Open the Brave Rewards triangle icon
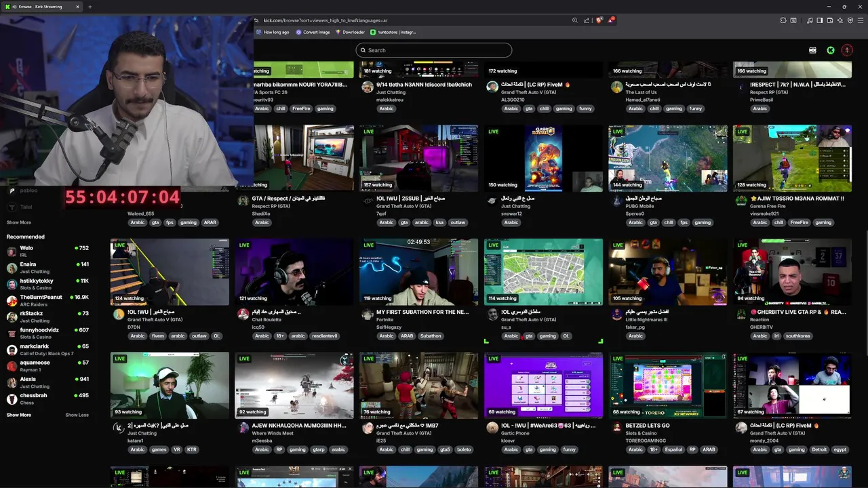 [611, 20]
